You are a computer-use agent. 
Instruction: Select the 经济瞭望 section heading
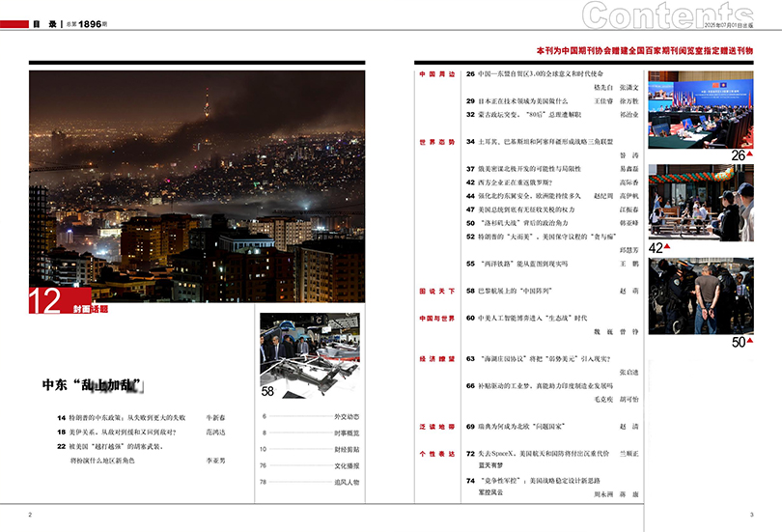(x=436, y=358)
